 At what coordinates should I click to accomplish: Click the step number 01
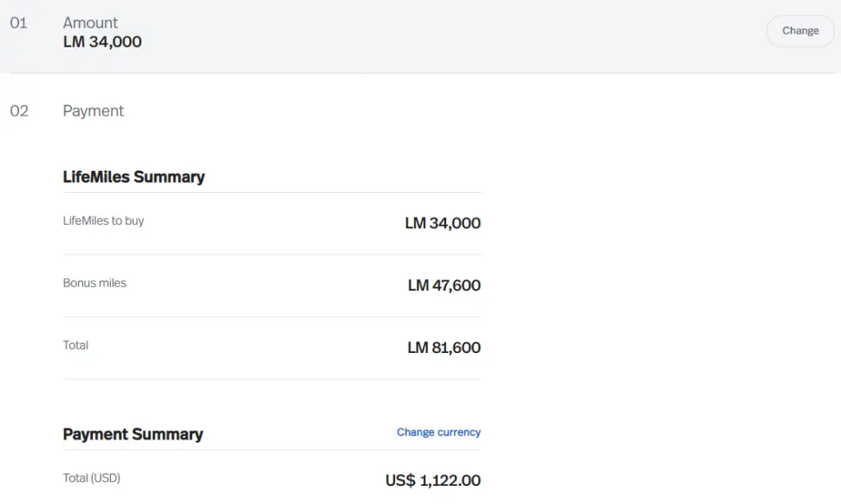[19, 23]
